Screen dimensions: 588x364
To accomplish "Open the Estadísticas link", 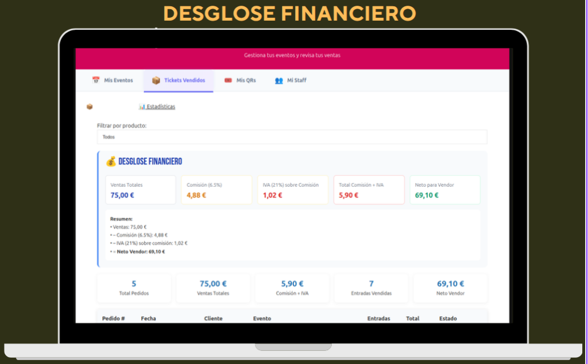I will [x=161, y=107].
